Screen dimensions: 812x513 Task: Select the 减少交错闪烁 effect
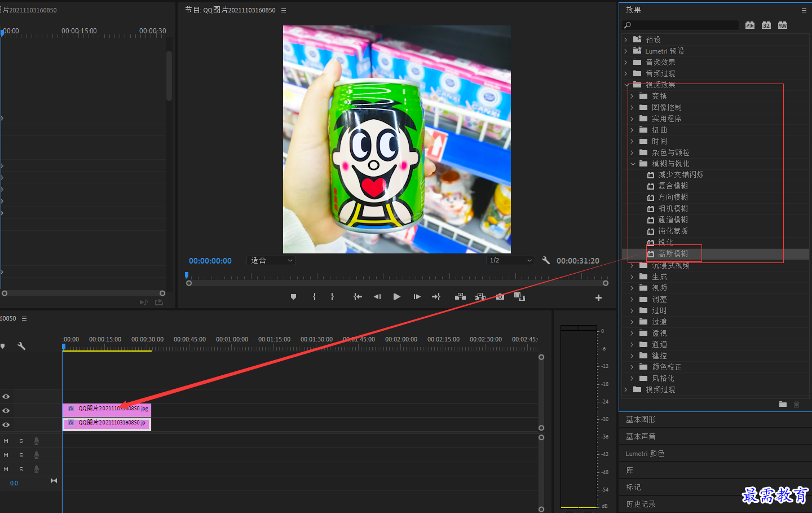(681, 175)
